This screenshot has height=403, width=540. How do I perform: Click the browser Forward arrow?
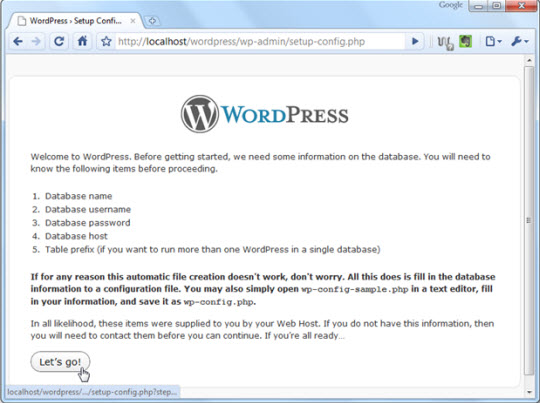click(36, 42)
